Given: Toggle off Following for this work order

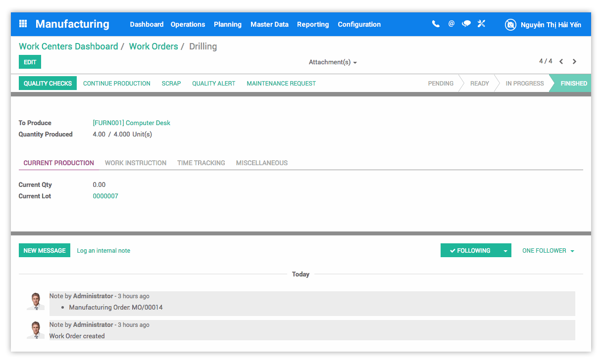Looking at the screenshot, I should [x=471, y=250].
